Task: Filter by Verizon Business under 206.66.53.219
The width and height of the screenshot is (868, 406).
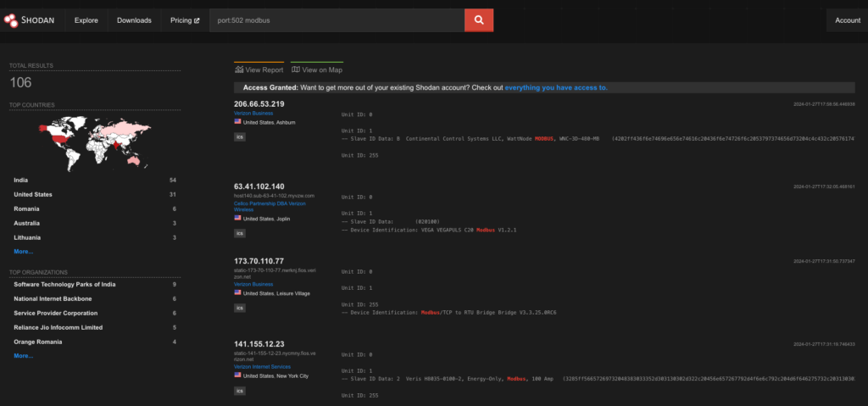Action: click(x=253, y=113)
